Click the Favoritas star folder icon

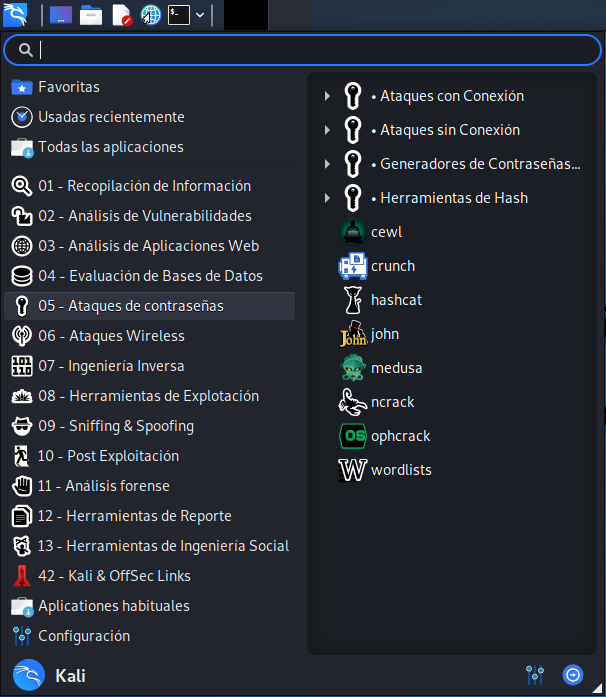[22, 87]
